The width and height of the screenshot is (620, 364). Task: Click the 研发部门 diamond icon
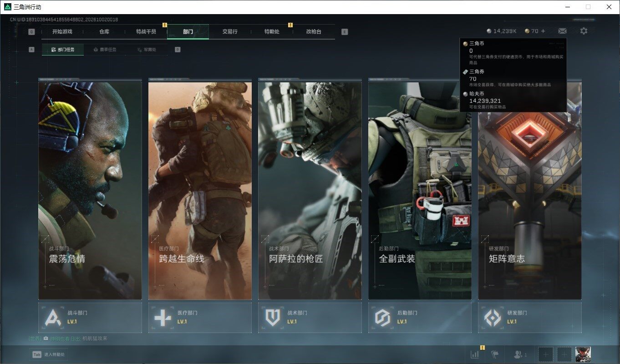click(x=493, y=318)
